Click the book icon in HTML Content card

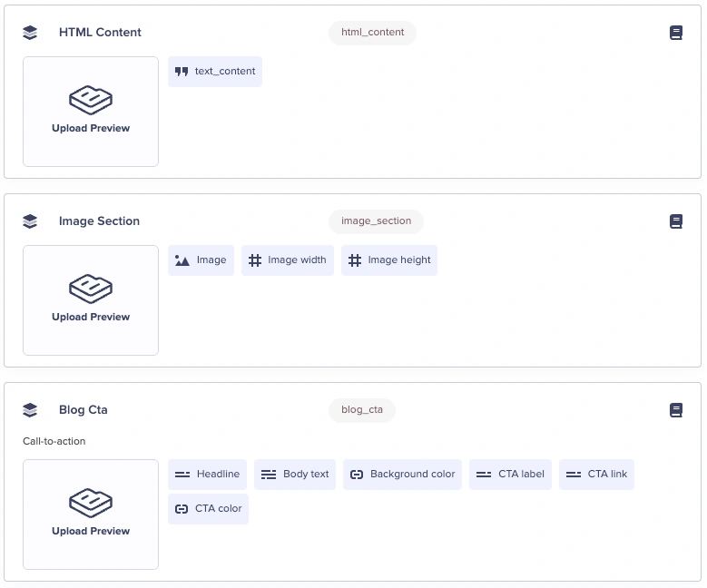pyautogui.click(x=675, y=33)
